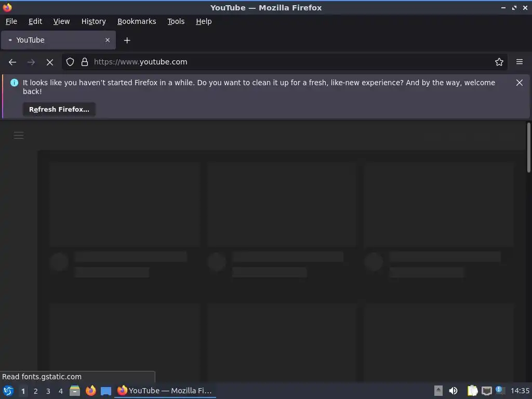Open the update notifier tray icon
This screenshot has width=532, height=399.
pos(500,390)
